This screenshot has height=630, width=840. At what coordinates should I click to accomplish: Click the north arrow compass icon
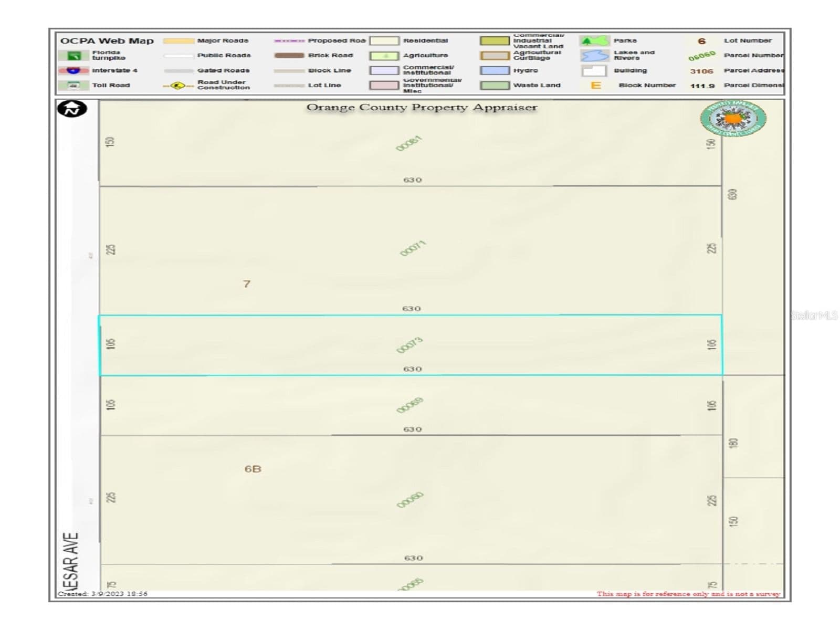point(72,109)
